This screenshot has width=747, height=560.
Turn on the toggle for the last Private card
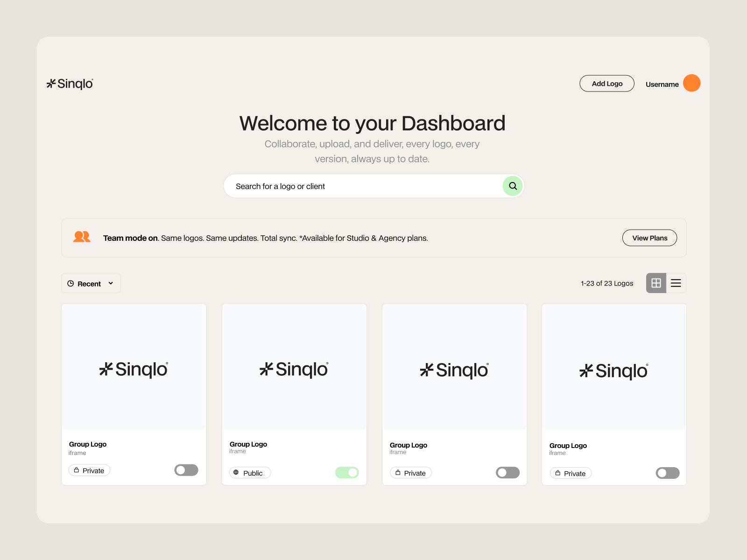pos(667,473)
